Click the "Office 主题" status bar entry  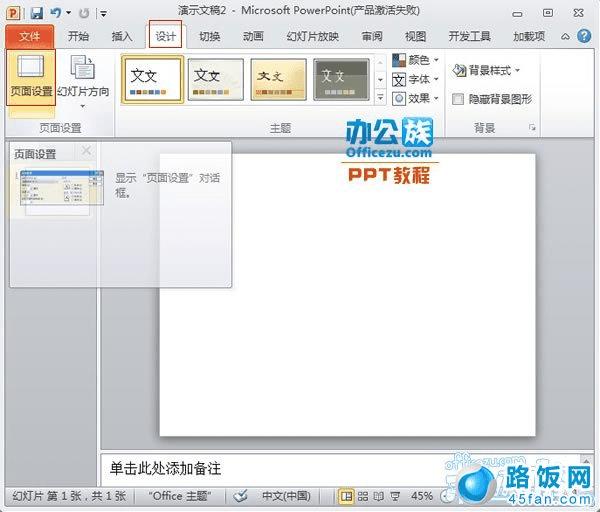[x=180, y=496]
